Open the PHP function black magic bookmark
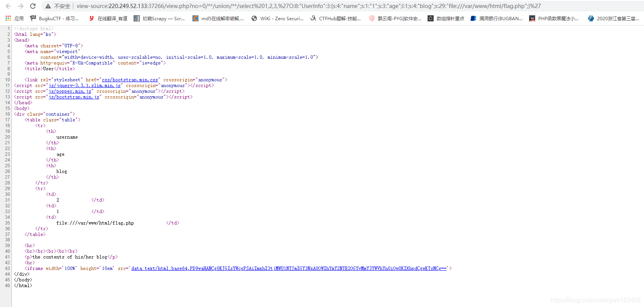The image size is (644, 307). pyautogui.click(x=554, y=18)
